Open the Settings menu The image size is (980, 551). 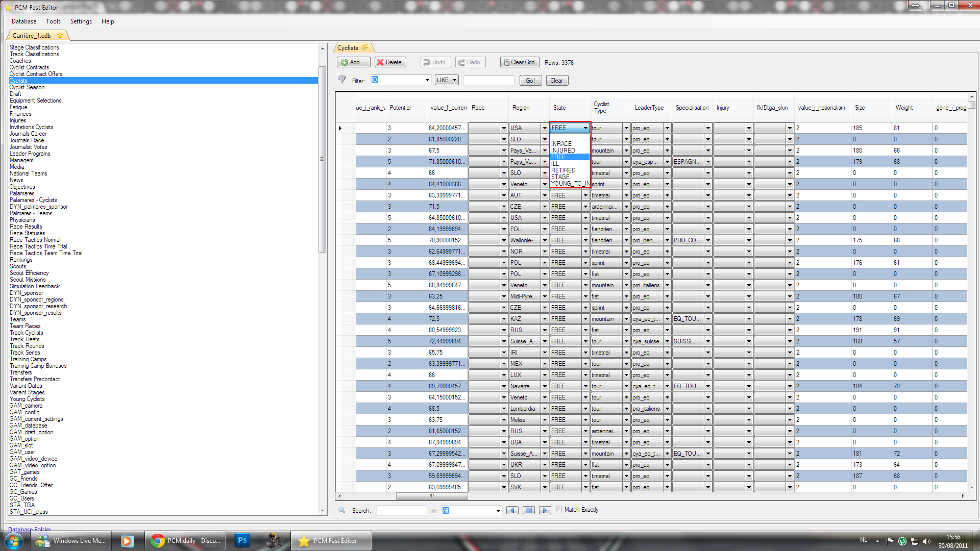(81, 21)
